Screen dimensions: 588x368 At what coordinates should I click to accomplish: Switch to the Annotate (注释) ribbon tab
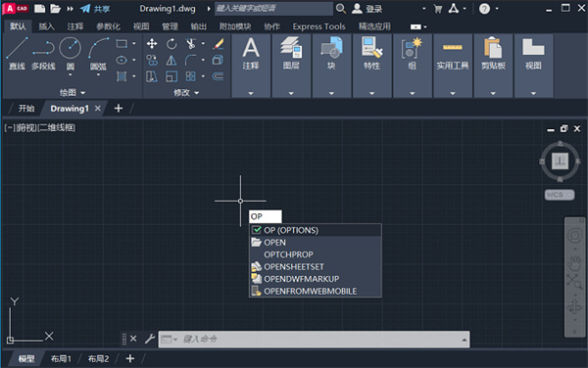click(75, 26)
